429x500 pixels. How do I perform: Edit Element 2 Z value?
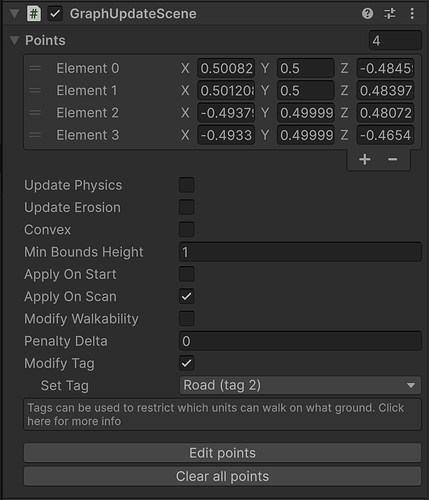[385, 113]
